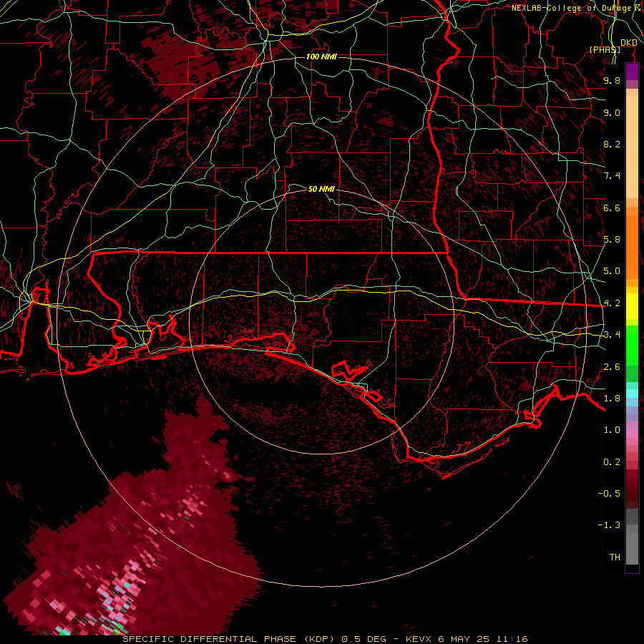Click the KEVX radar site identifier
Screen dimensions: 644x644
coord(419,639)
